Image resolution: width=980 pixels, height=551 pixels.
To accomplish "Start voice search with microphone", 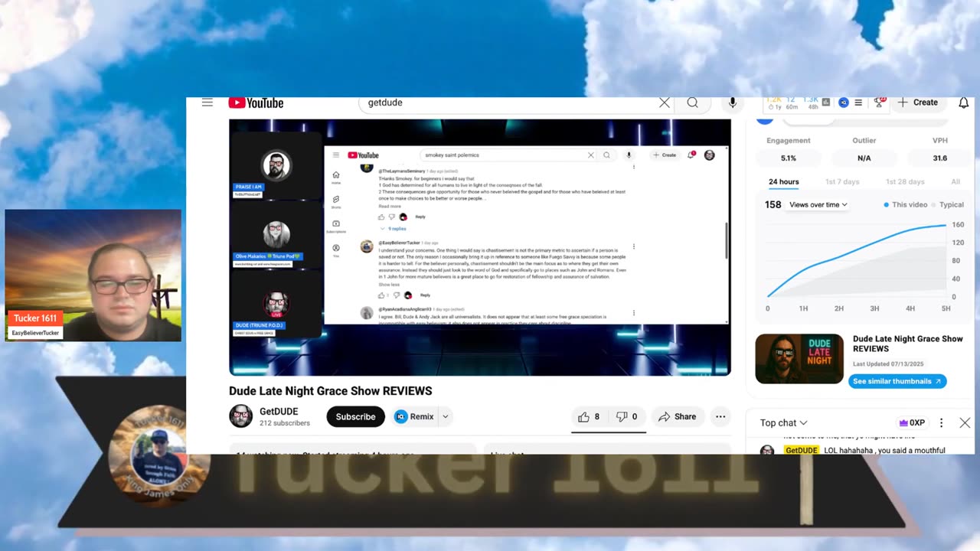I will [x=733, y=103].
